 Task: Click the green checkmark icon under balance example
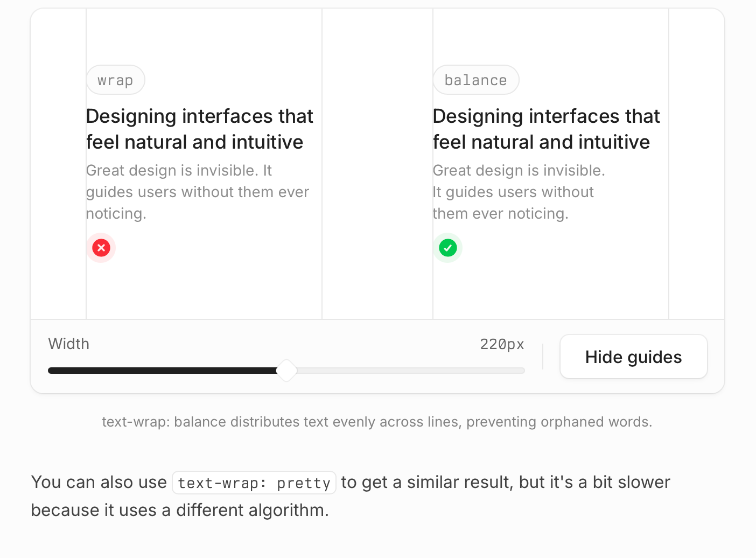coord(448,248)
